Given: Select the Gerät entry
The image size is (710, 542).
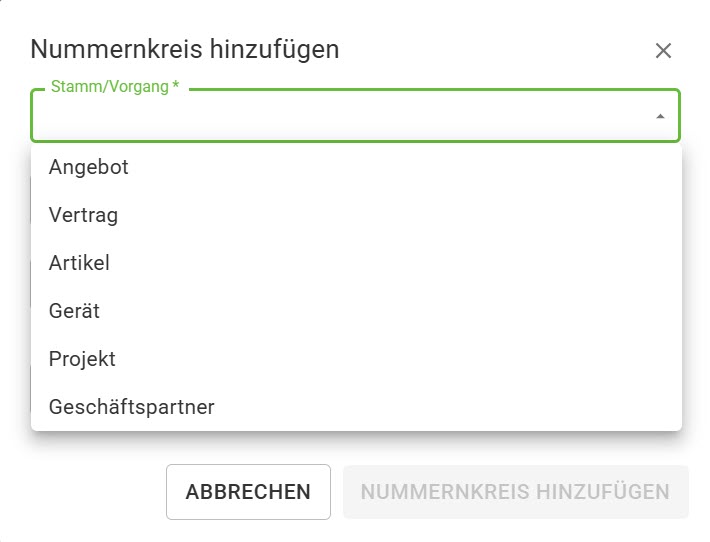Looking at the screenshot, I should 74,311.
